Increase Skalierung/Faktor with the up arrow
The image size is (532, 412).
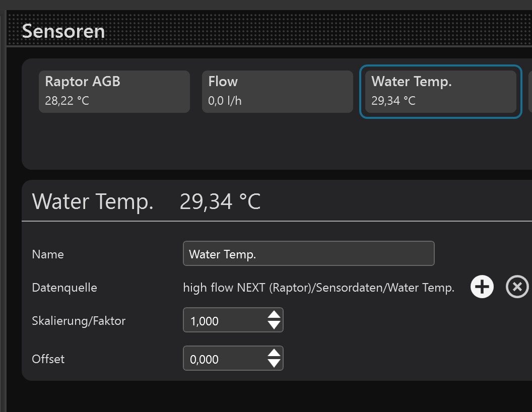tap(274, 315)
